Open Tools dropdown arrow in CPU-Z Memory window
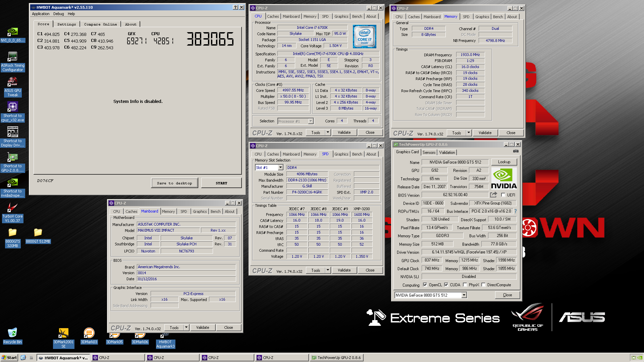This screenshot has width=644, height=362. tap(469, 133)
